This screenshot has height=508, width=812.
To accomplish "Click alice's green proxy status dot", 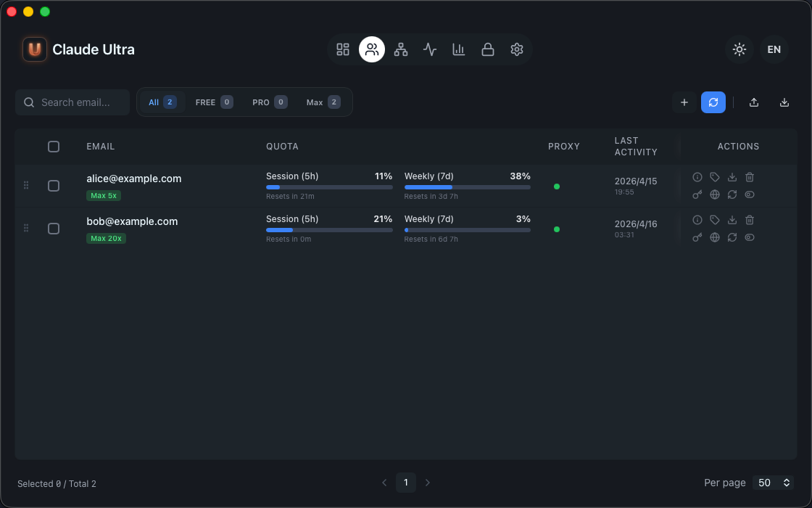I will tap(557, 187).
